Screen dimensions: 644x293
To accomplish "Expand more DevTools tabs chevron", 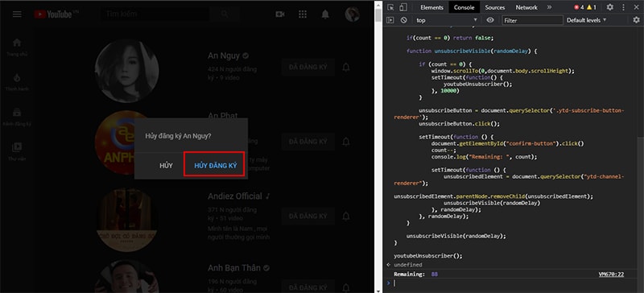I will 549,7.
